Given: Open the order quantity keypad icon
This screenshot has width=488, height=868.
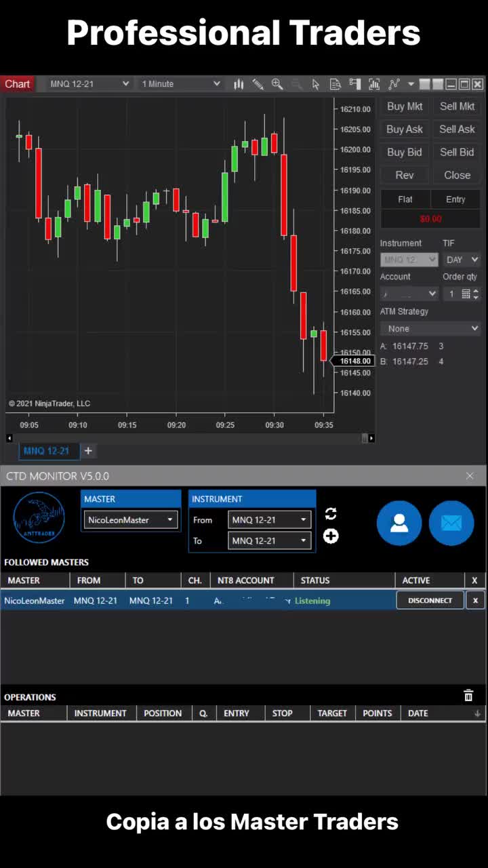Looking at the screenshot, I should point(466,294).
